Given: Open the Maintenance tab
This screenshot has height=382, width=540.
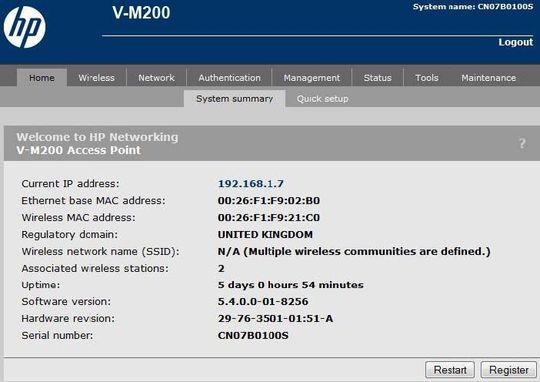Looking at the screenshot, I should pyautogui.click(x=488, y=78).
